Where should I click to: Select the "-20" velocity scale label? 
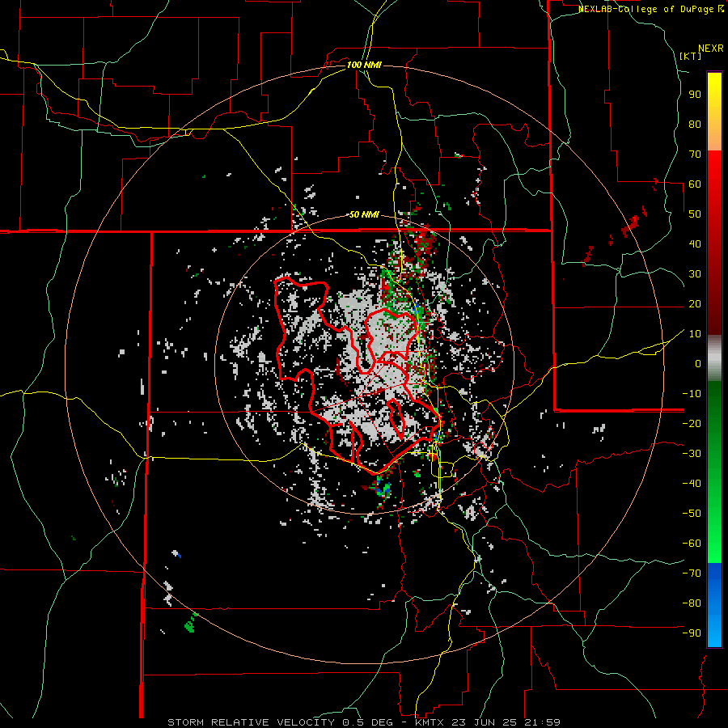click(x=692, y=423)
